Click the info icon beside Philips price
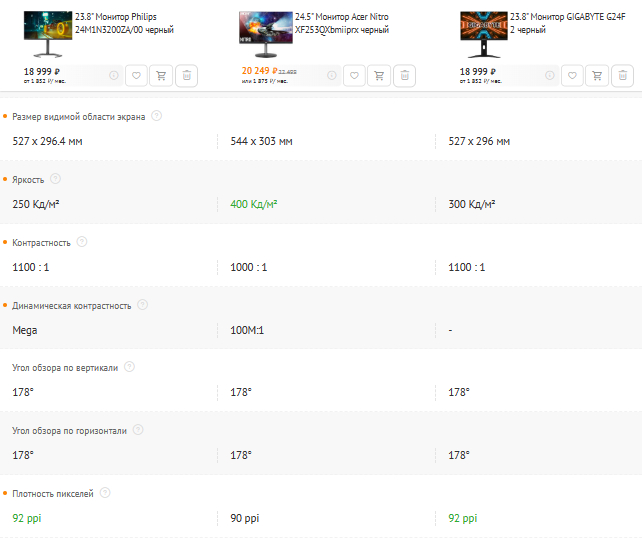The image size is (642, 538). pyautogui.click(x=113, y=75)
